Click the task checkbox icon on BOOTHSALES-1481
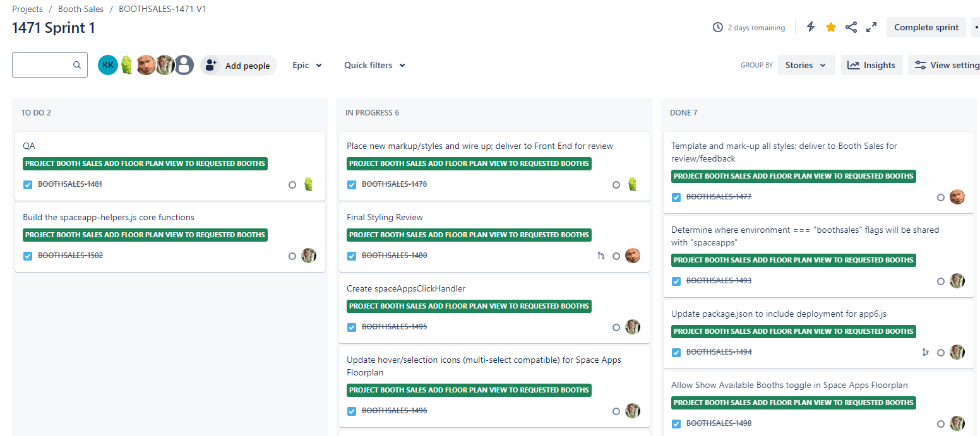 click(28, 185)
